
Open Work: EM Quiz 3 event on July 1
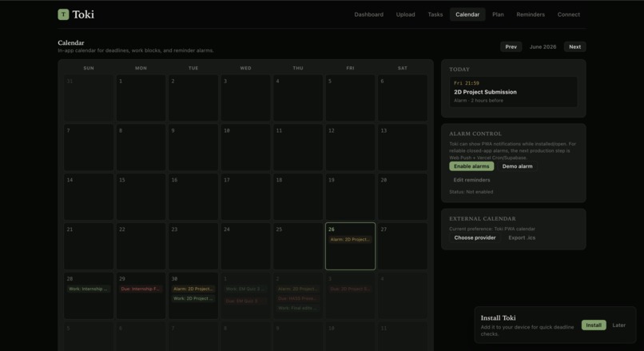pos(245,289)
